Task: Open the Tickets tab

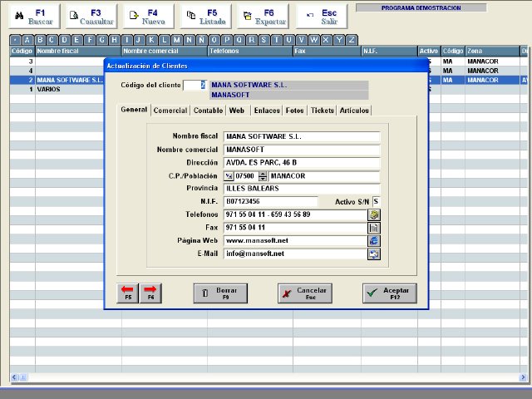Action: pyautogui.click(x=322, y=111)
